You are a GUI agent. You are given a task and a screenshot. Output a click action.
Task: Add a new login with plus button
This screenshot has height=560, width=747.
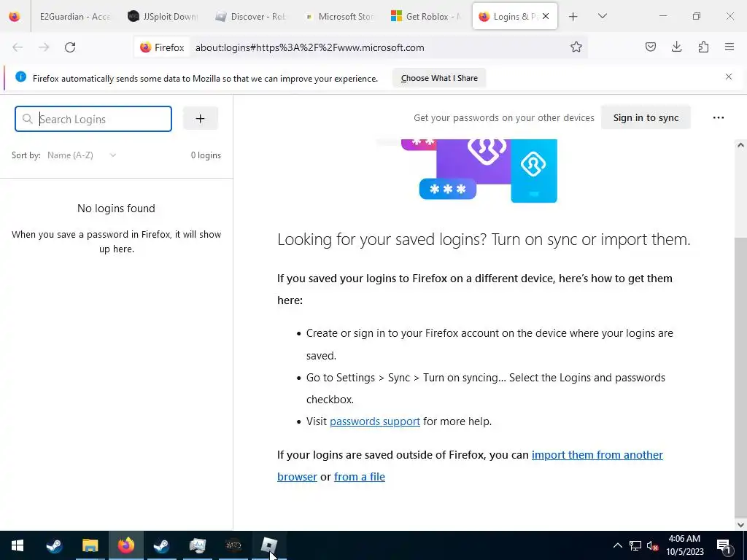tap(200, 119)
